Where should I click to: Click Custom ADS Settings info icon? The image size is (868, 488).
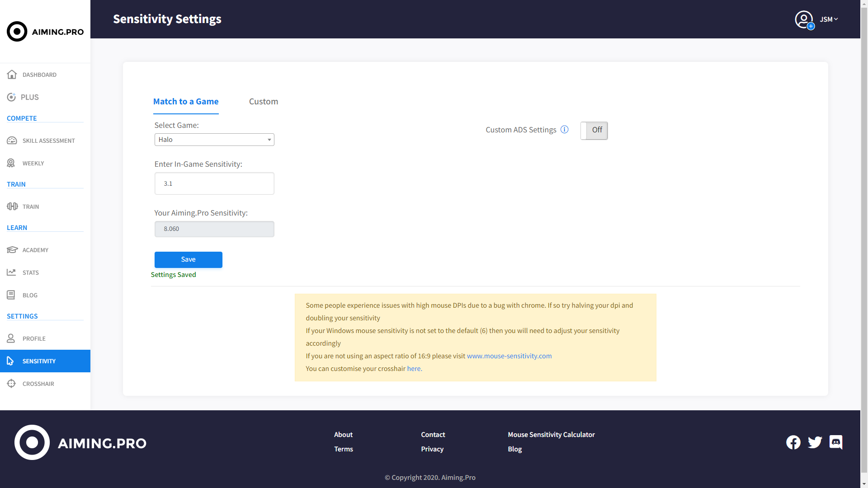point(565,130)
